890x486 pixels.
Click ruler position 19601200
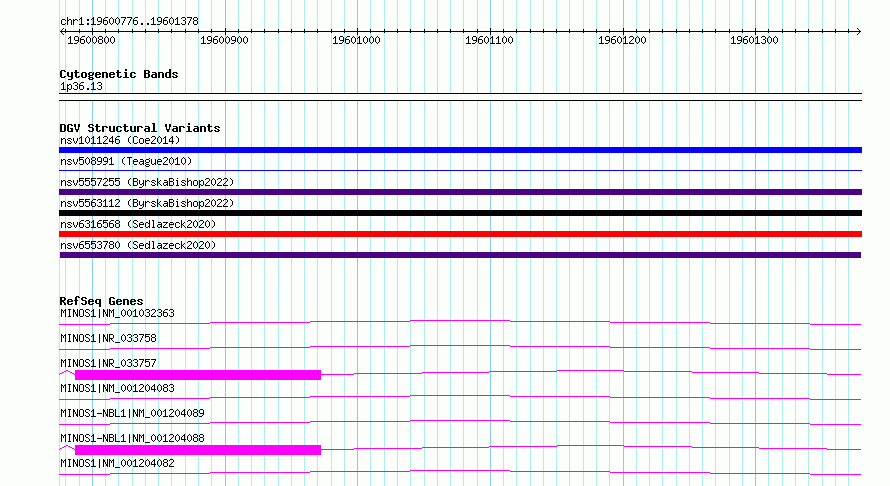[x=622, y=40]
